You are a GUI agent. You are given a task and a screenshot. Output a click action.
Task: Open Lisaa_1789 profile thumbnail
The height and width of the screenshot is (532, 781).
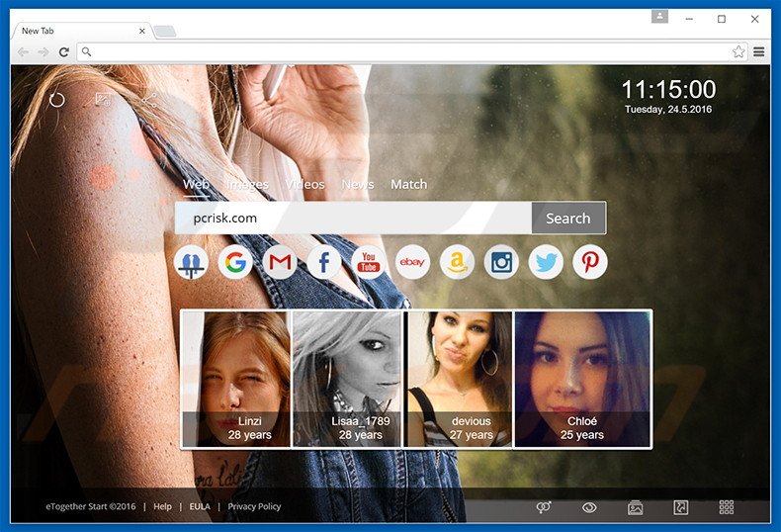[347, 379]
